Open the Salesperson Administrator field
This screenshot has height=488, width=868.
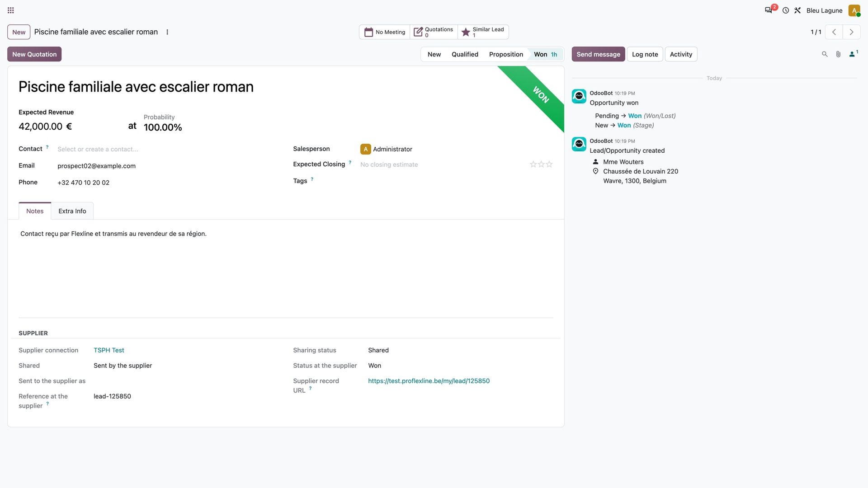click(x=457, y=149)
